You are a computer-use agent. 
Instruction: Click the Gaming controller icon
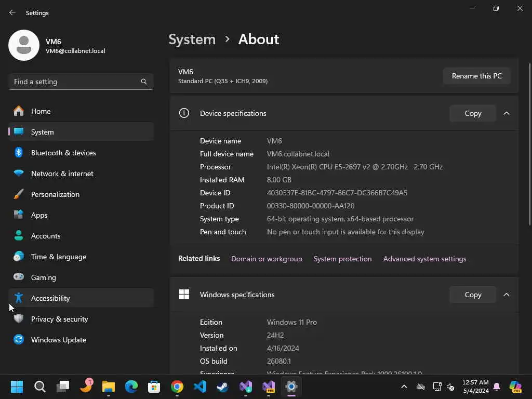coord(19,277)
